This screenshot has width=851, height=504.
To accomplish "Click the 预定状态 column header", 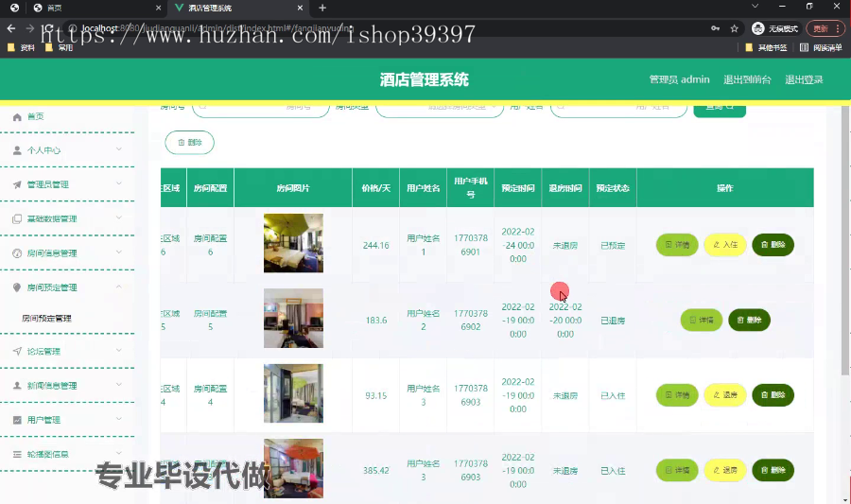I will pyautogui.click(x=613, y=188).
